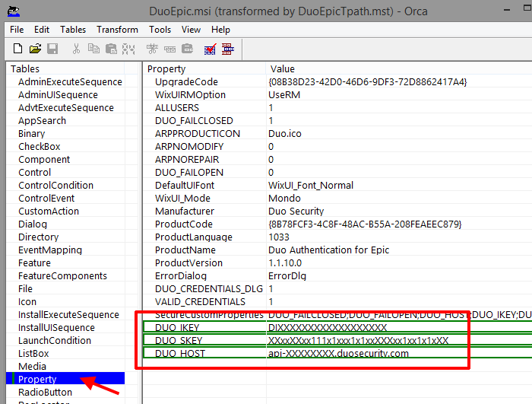
Task: Select the AppSearch table
Action: click(42, 121)
